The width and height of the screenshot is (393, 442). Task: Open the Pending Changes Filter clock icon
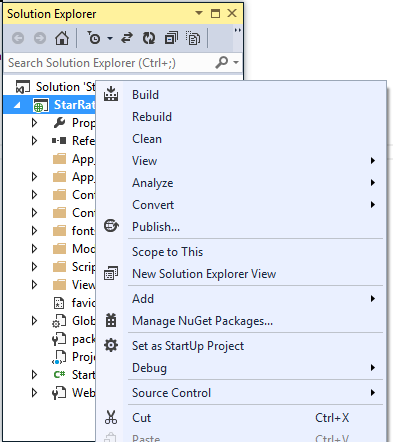pos(94,38)
